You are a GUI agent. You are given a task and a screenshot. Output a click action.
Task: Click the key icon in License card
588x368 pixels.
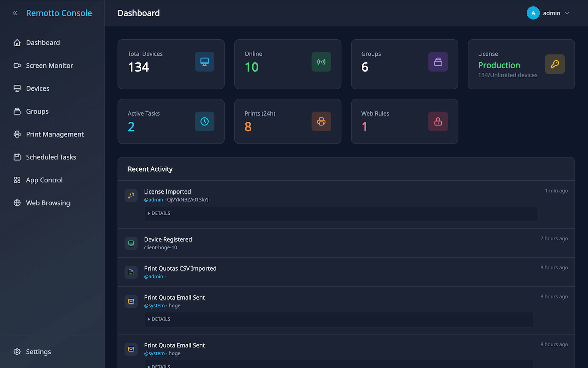coord(555,64)
